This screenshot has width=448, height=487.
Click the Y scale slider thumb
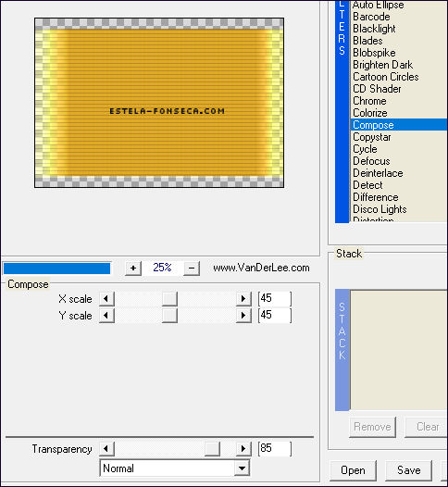[169, 316]
